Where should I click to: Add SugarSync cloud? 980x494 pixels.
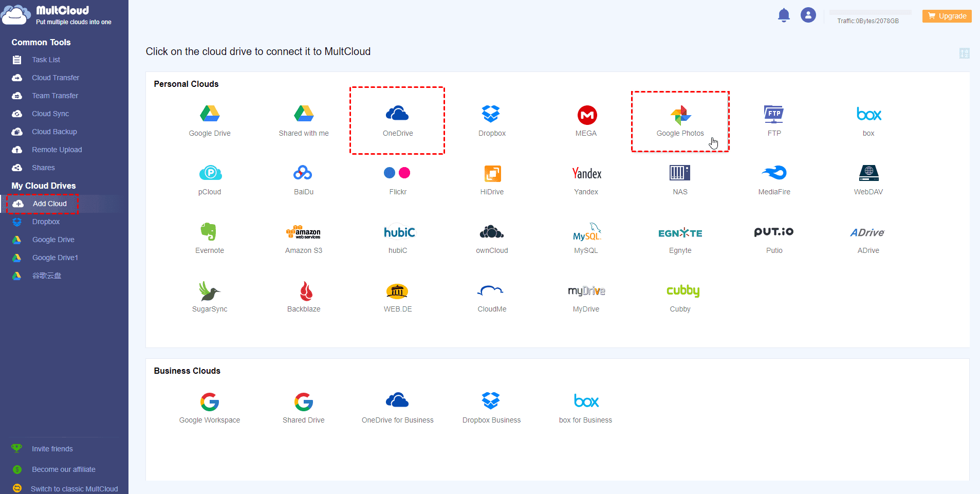point(210,297)
